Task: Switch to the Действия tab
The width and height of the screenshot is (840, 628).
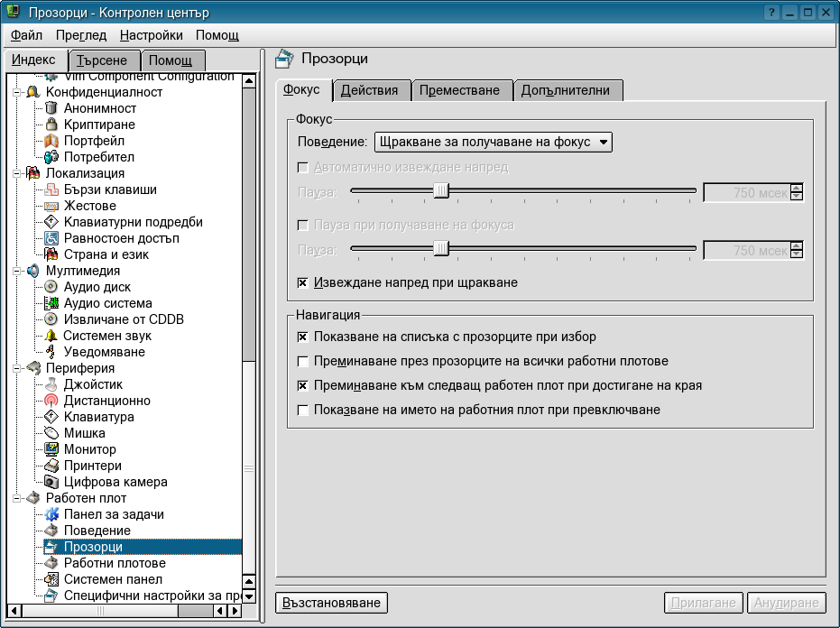Action: pos(370,90)
